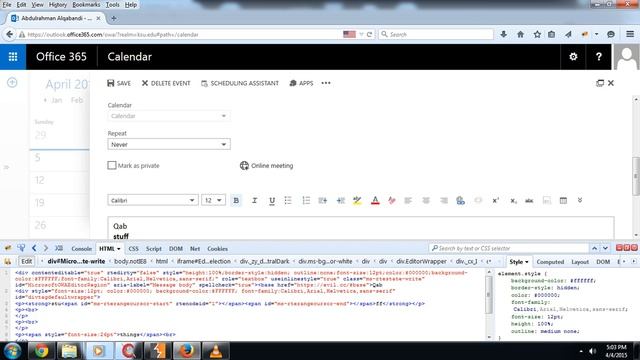
Task: Apply subscript formatting
Action: pos(513,200)
